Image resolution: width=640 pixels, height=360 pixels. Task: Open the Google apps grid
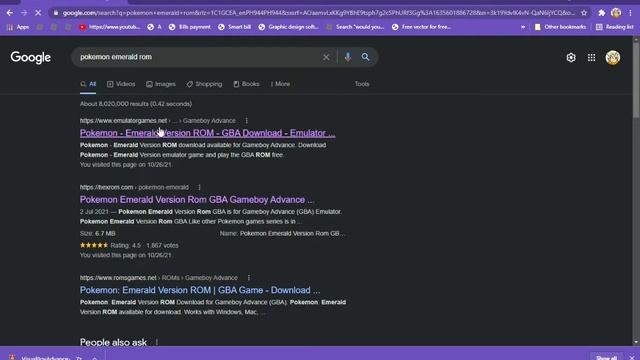[591, 58]
